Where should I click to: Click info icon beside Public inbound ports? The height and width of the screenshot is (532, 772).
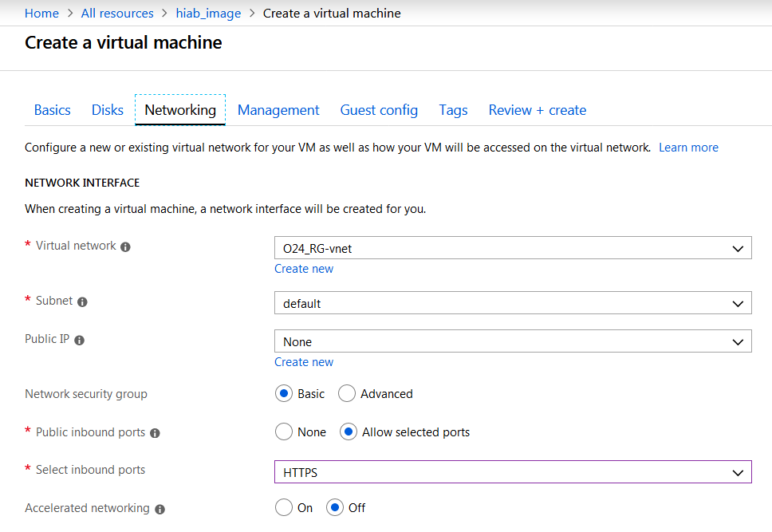coord(155,433)
